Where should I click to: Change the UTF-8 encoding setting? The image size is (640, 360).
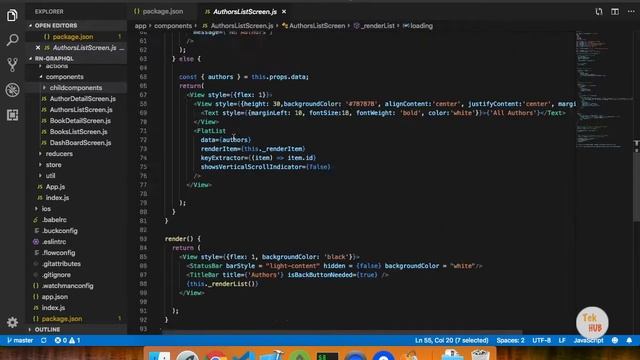(x=541, y=340)
